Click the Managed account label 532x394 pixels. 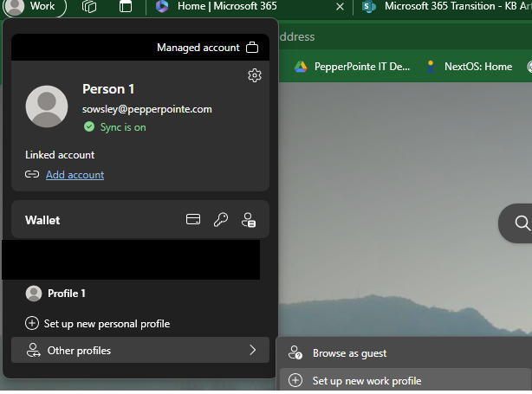[198, 48]
